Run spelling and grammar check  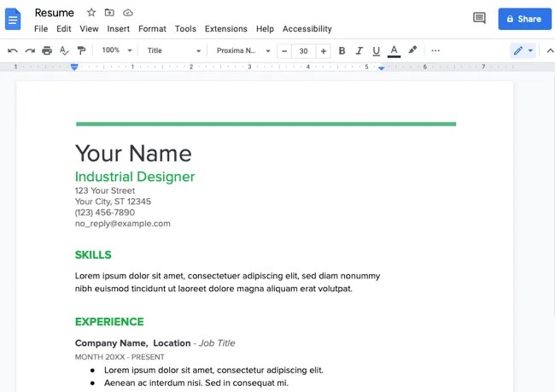(x=64, y=50)
